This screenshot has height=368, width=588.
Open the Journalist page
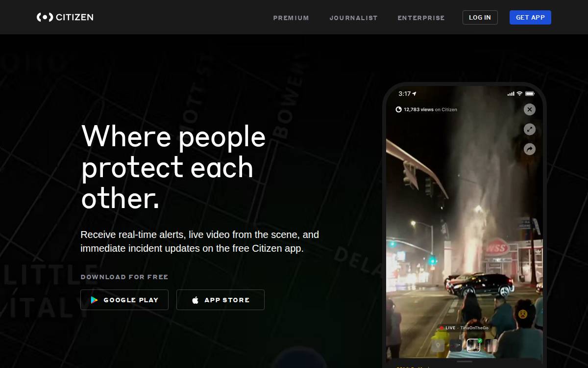point(353,18)
